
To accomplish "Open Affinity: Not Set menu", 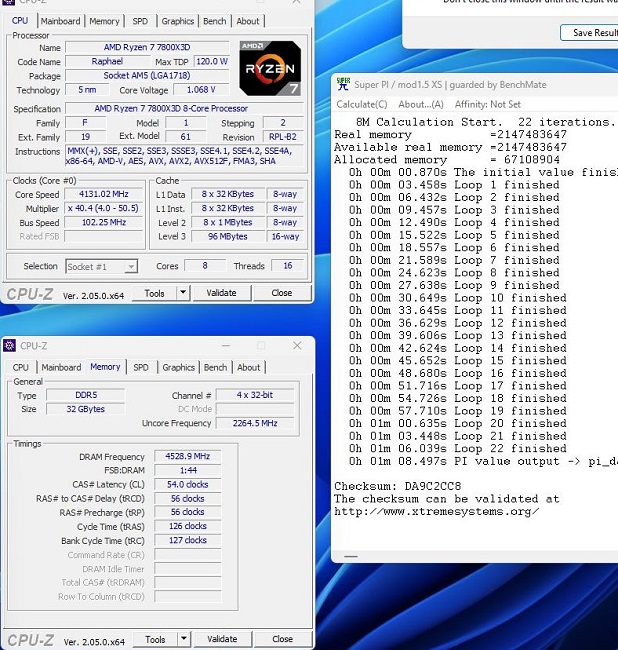I will 487,104.
